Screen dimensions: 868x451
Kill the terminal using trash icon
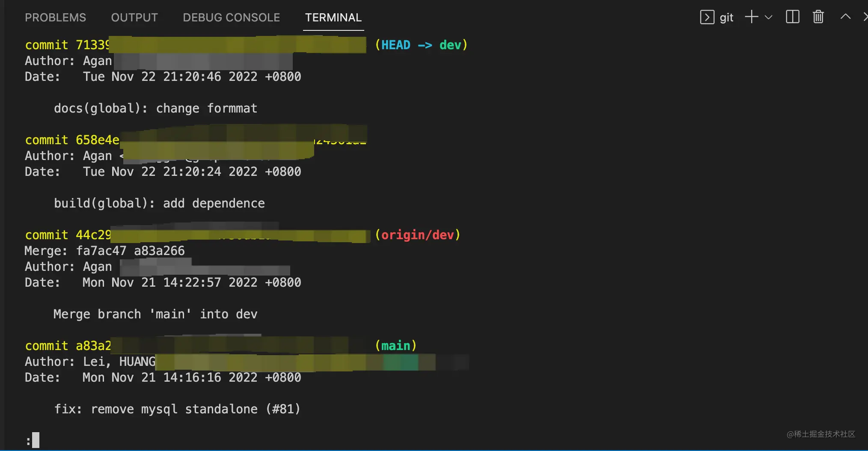click(818, 17)
